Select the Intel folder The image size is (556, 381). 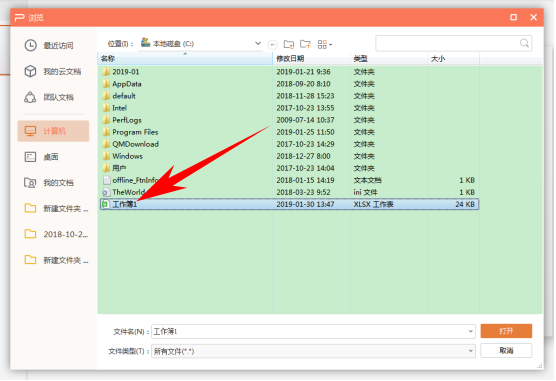click(x=115, y=108)
